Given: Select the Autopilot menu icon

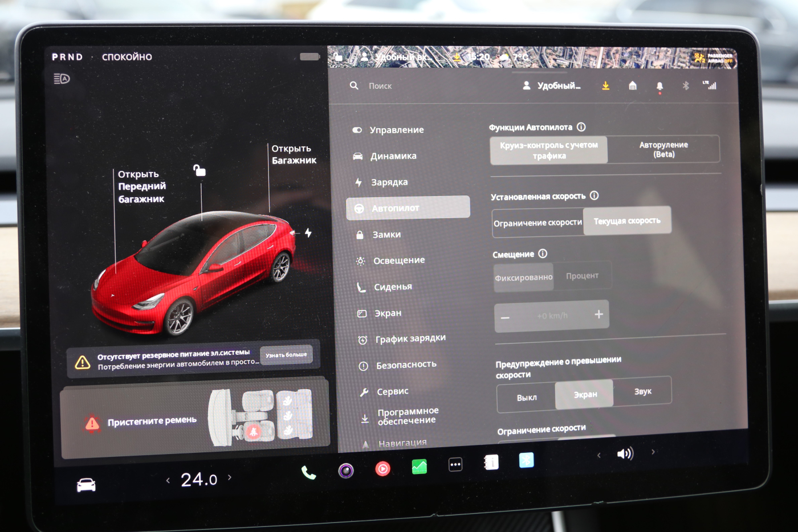Looking at the screenshot, I should point(359,208).
